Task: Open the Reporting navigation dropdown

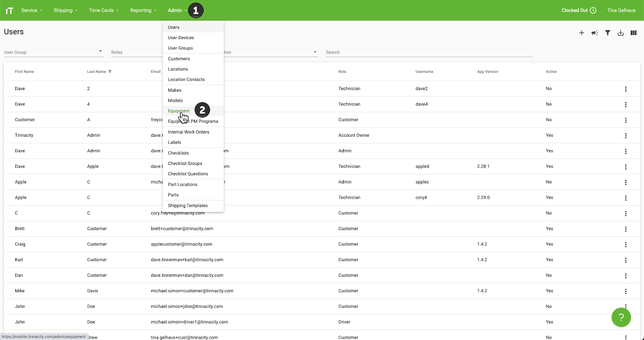Action: pyautogui.click(x=143, y=10)
